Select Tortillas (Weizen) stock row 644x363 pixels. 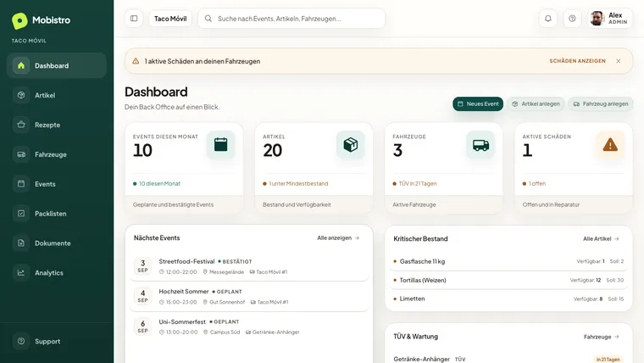tap(508, 281)
